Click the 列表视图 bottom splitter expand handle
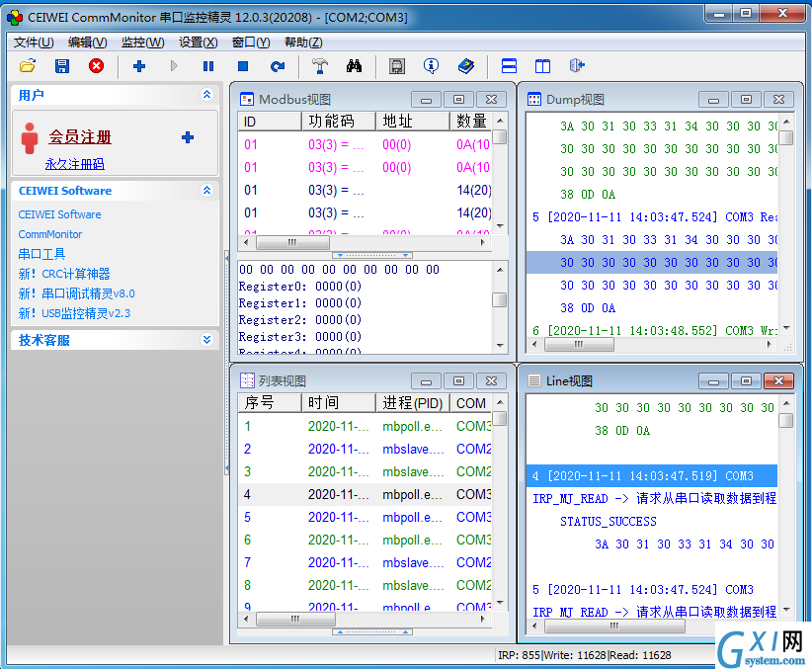Screen dimensions: 812x669 (x=371, y=631)
